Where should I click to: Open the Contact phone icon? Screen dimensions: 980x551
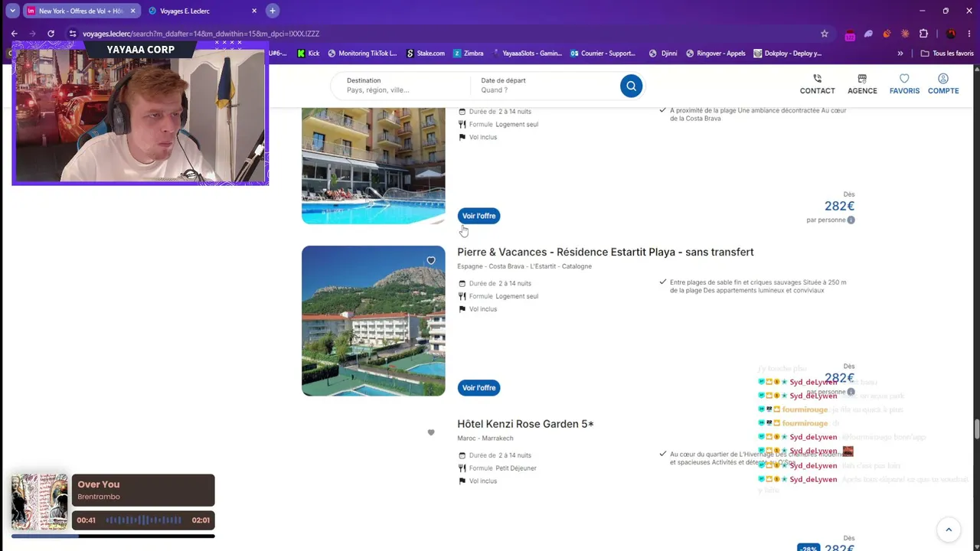[x=817, y=79]
